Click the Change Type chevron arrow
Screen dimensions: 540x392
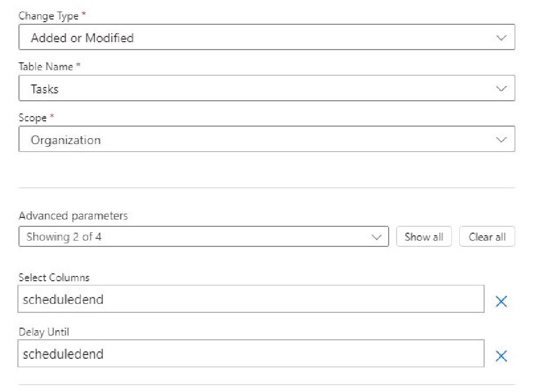tap(501, 38)
